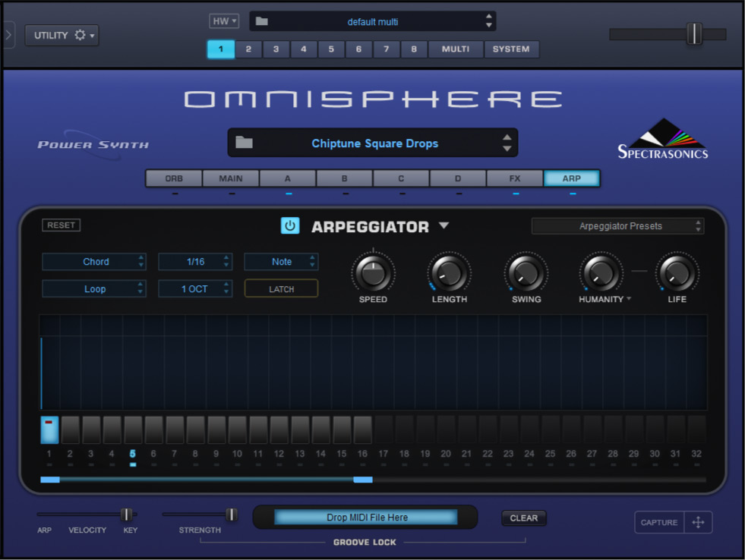Click the Utility gear menu
The image size is (745, 560).
[x=62, y=35]
